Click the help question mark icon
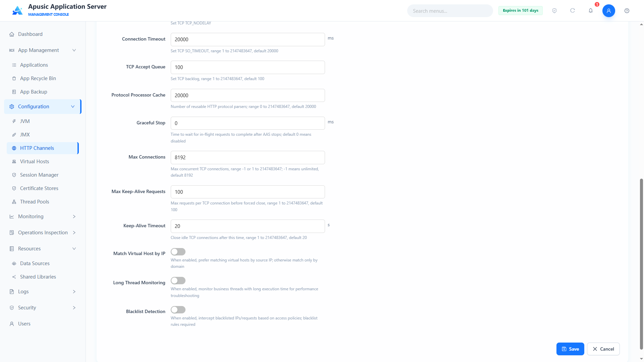This screenshot has width=644, height=362. tap(627, 11)
